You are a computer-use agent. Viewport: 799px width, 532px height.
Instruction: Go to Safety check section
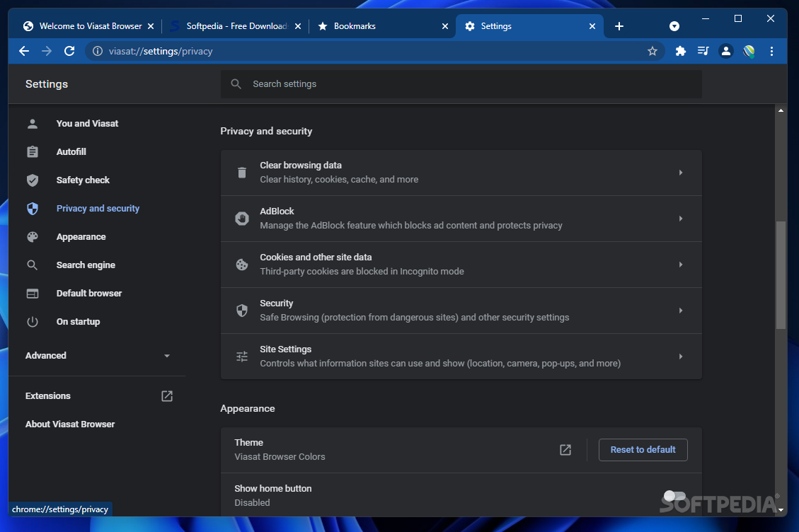click(x=83, y=180)
